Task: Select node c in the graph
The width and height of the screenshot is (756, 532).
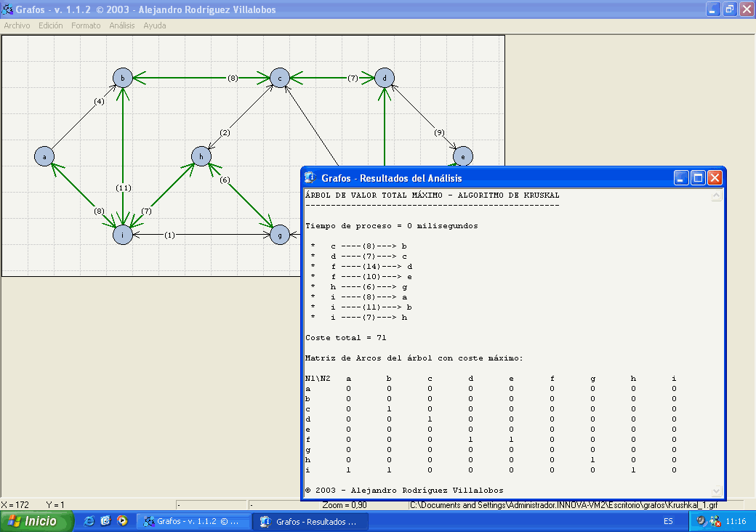Action: (280, 78)
